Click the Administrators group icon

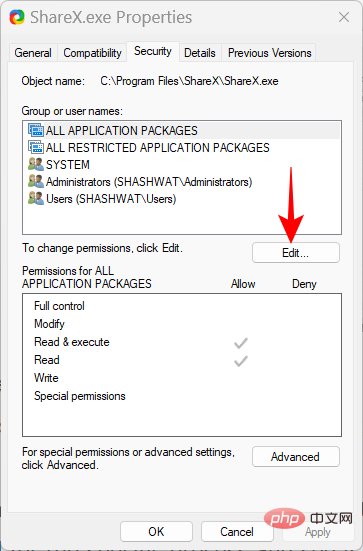pos(36,181)
